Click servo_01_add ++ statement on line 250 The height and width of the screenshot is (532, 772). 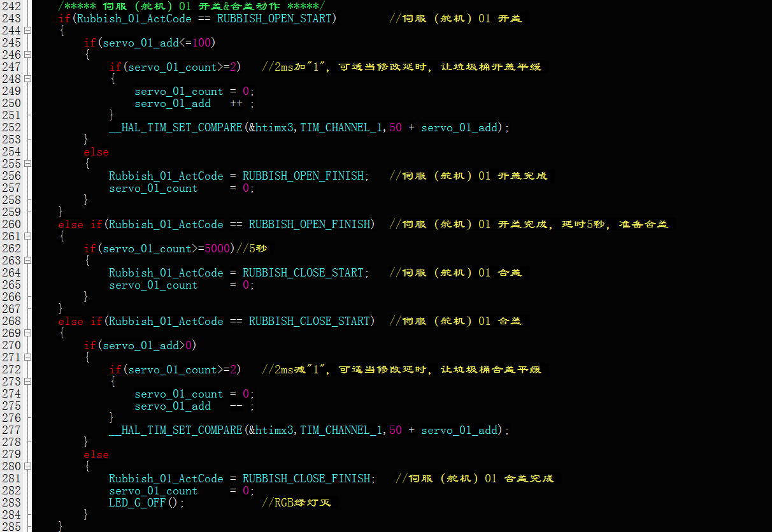194,103
